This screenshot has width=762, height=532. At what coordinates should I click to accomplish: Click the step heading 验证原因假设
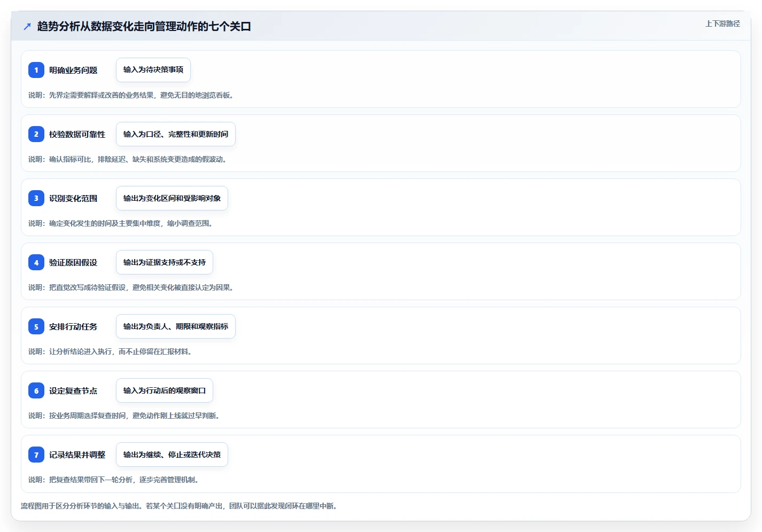point(73,262)
